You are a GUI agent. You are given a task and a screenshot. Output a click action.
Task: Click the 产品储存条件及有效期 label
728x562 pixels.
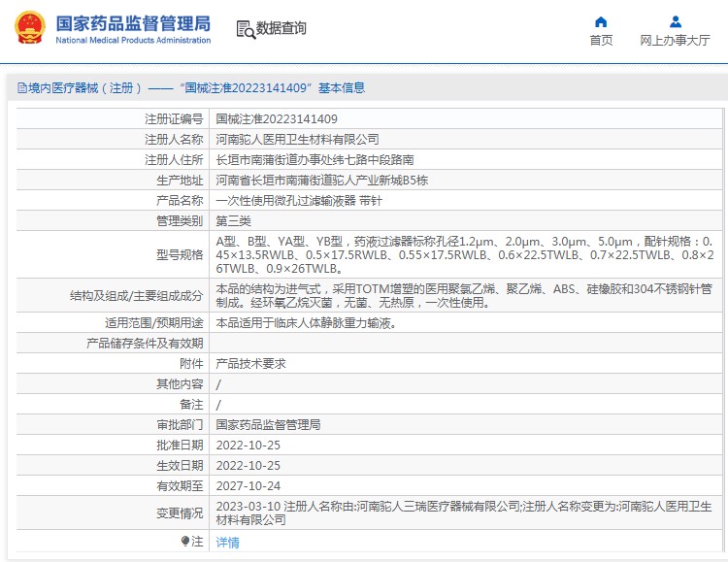(145, 344)
